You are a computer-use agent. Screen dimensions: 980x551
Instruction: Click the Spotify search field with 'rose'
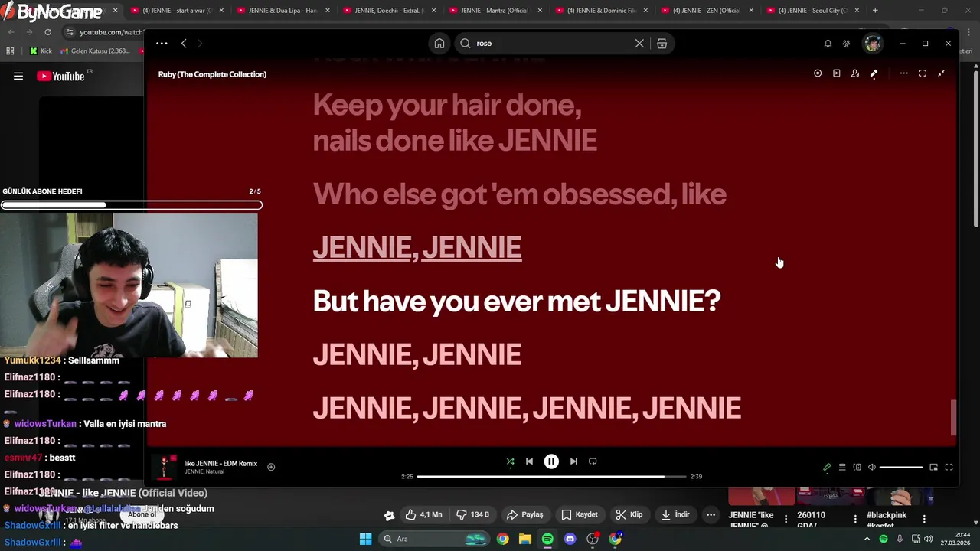pos(553,44)
